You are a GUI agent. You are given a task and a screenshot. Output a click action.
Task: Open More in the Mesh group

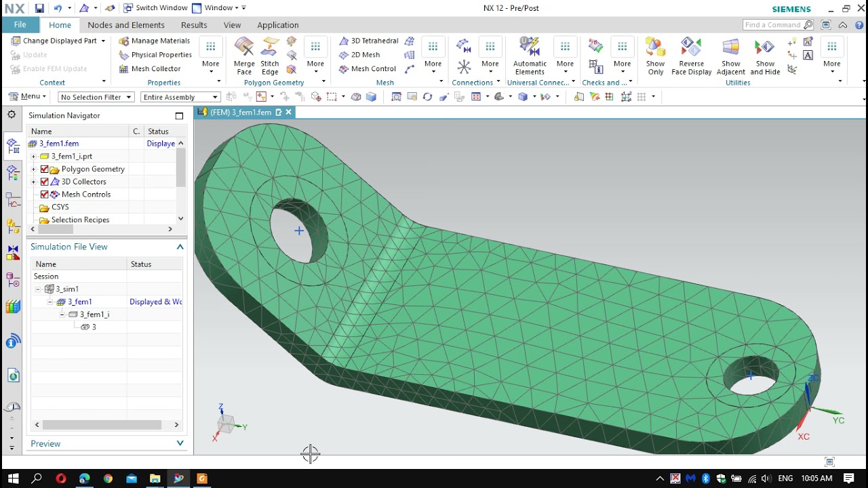tap(433, 56)
